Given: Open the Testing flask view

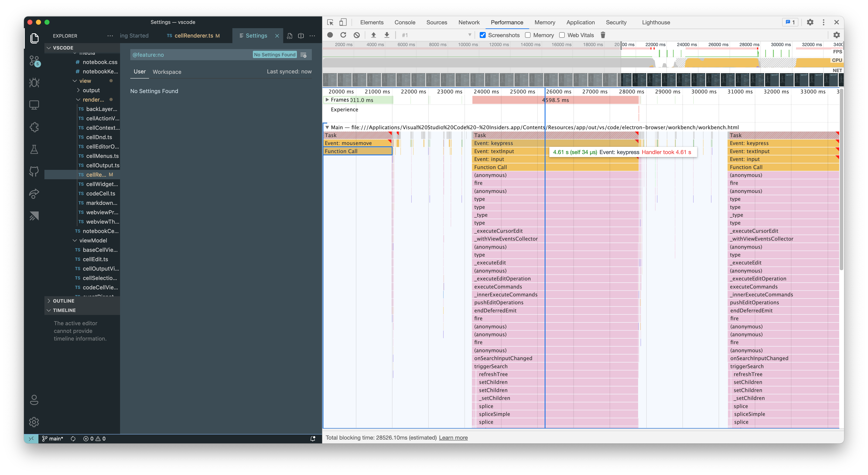Looking at the screenshot, I should pos(34,149).
